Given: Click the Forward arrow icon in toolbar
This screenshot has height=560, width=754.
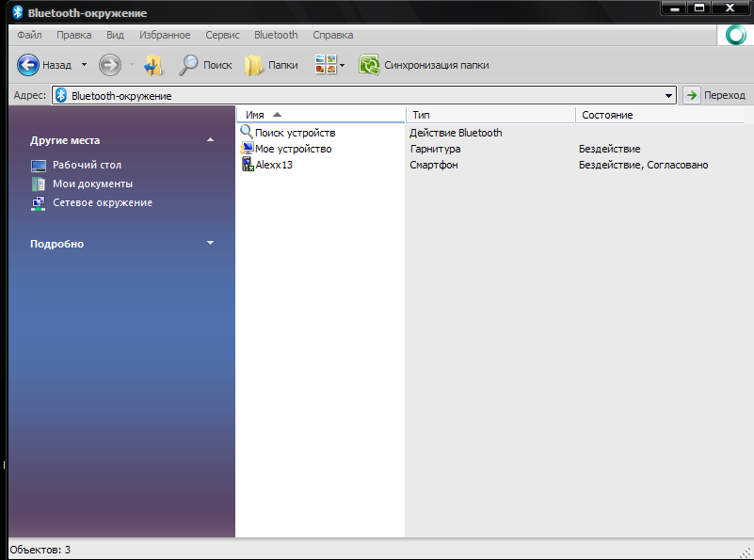Looking at the screenshot, I should [x=110, y=65].
